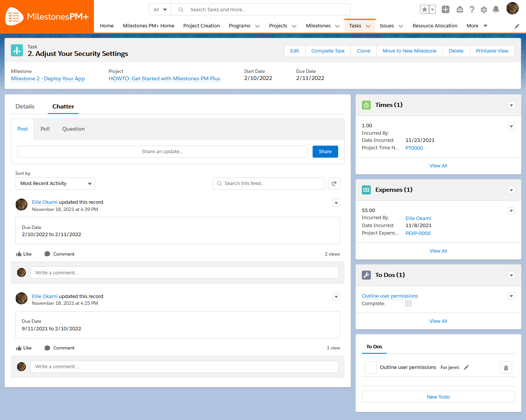
Task: Click the To Dos wrench icon
Action: [366, 275]
